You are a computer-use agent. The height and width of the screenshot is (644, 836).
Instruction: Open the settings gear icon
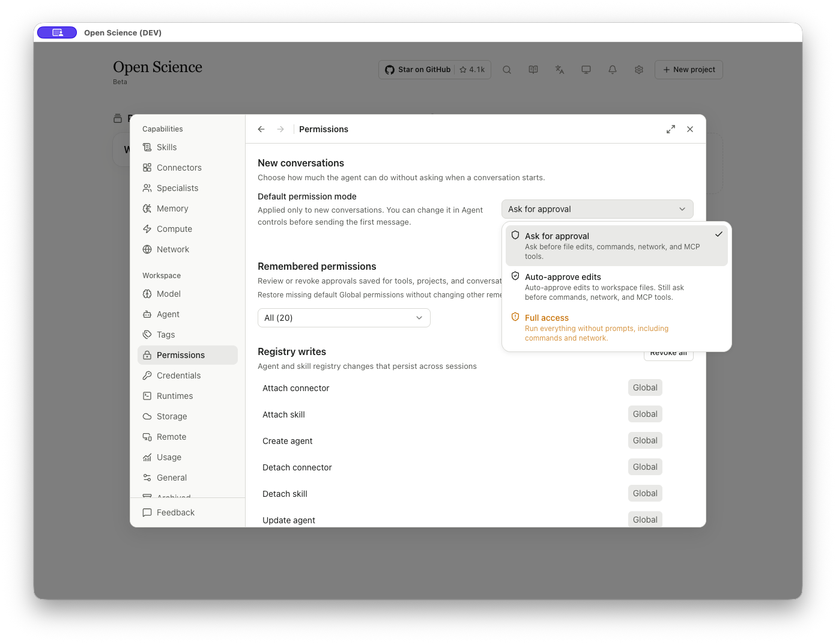[639, 70]
